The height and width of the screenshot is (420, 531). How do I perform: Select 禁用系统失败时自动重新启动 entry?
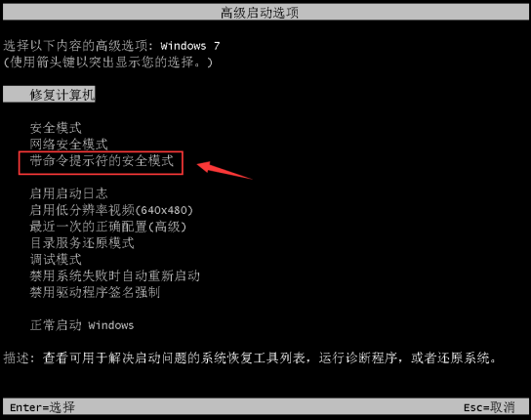115,275
